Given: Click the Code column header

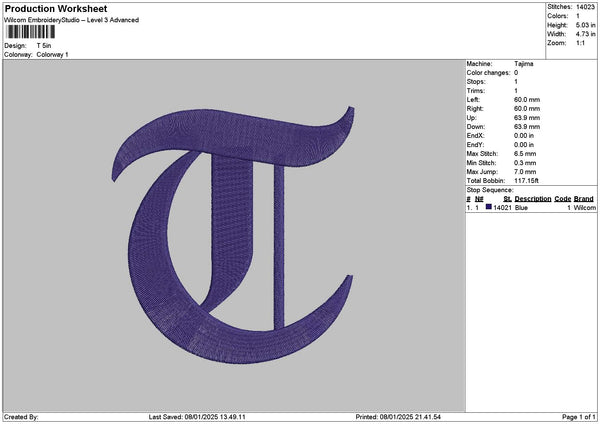Looking at the screenshot, I should (563, 198).
